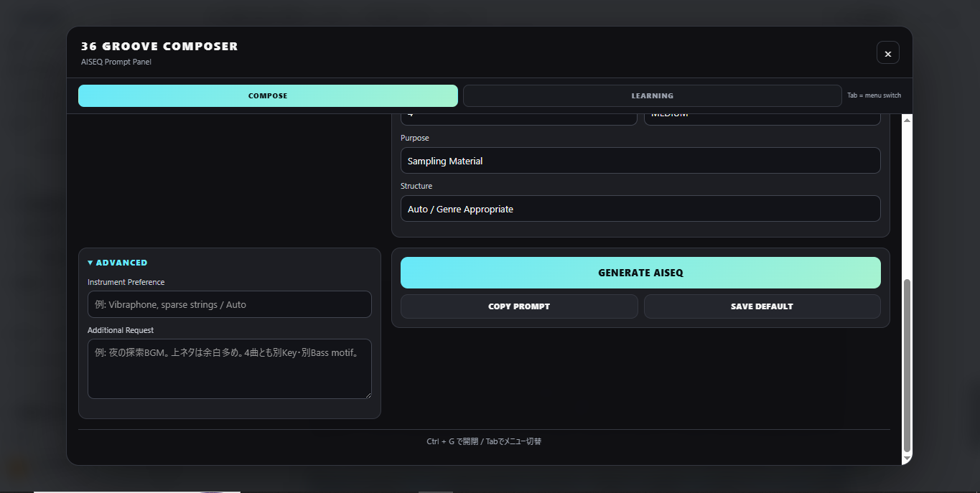This screenshot has height=493, width=980.
Task: Click the 'Instrument Preference' label
Action: (x=126, y=282)
